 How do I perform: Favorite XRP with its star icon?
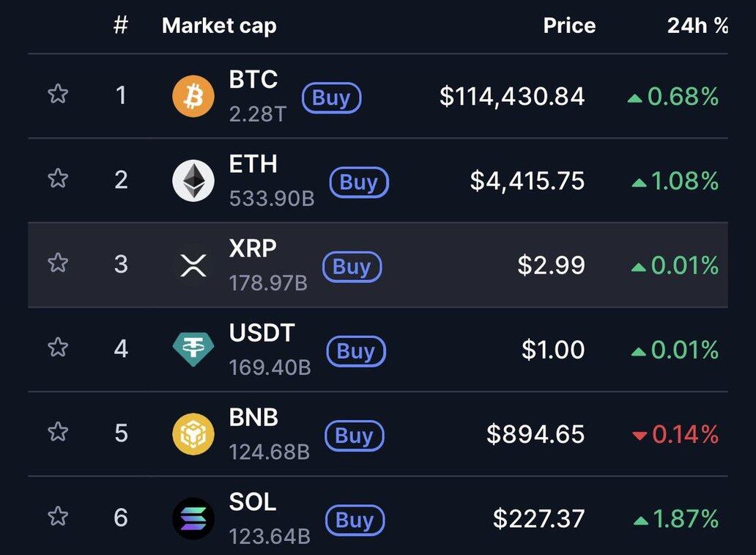tap(58, 262)
